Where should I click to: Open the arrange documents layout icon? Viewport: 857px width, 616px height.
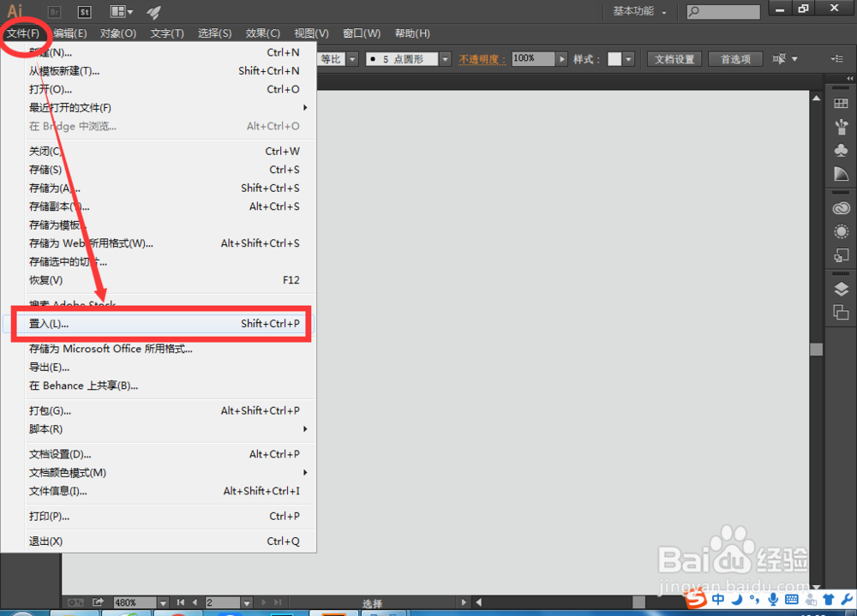coord(122,11)
